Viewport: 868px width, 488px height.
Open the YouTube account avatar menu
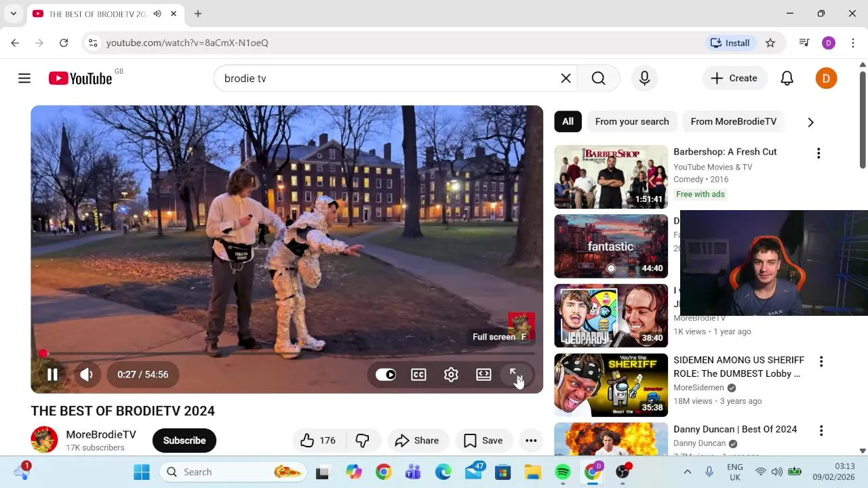click(826, 79)
